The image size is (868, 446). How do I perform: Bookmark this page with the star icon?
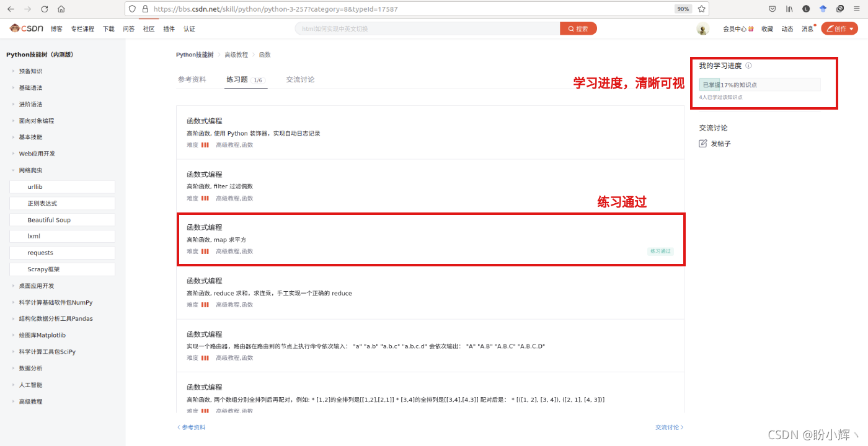click(701, 9)
